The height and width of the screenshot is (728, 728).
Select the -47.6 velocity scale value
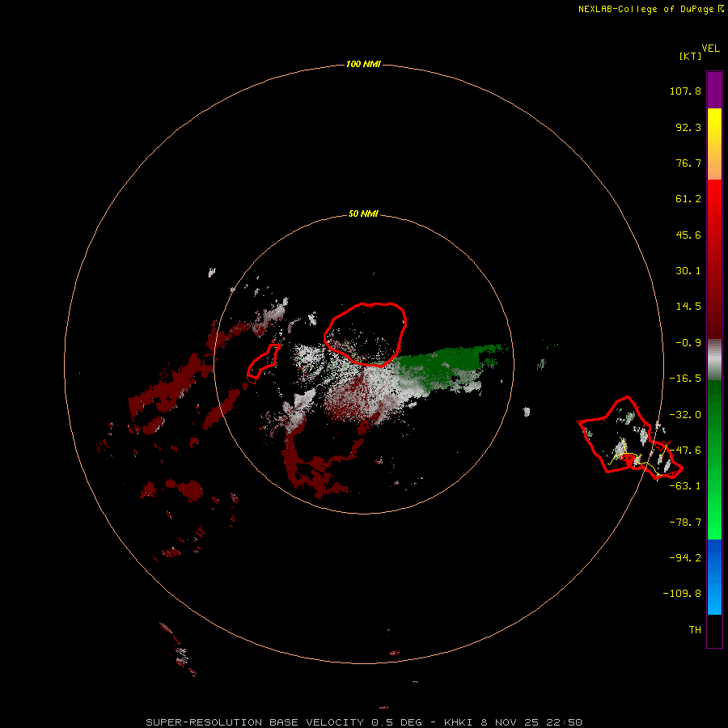click(x=685, y=451)
